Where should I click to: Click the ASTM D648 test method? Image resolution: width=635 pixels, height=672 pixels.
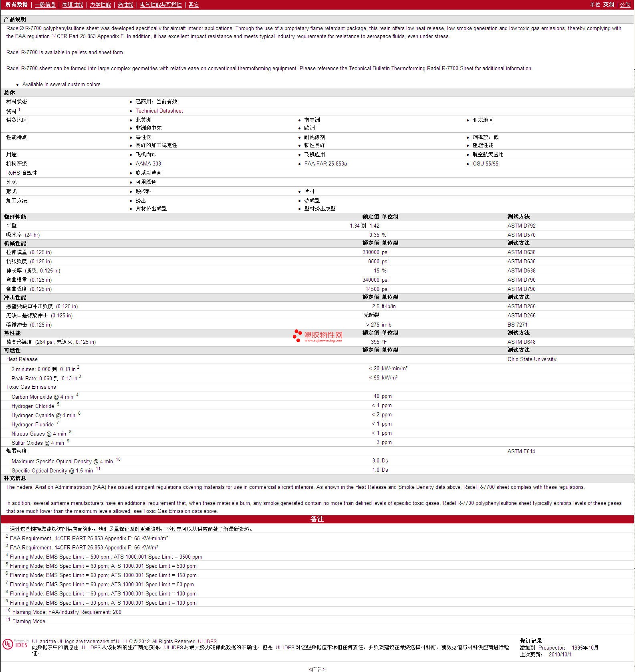click(x=521, y=342)
